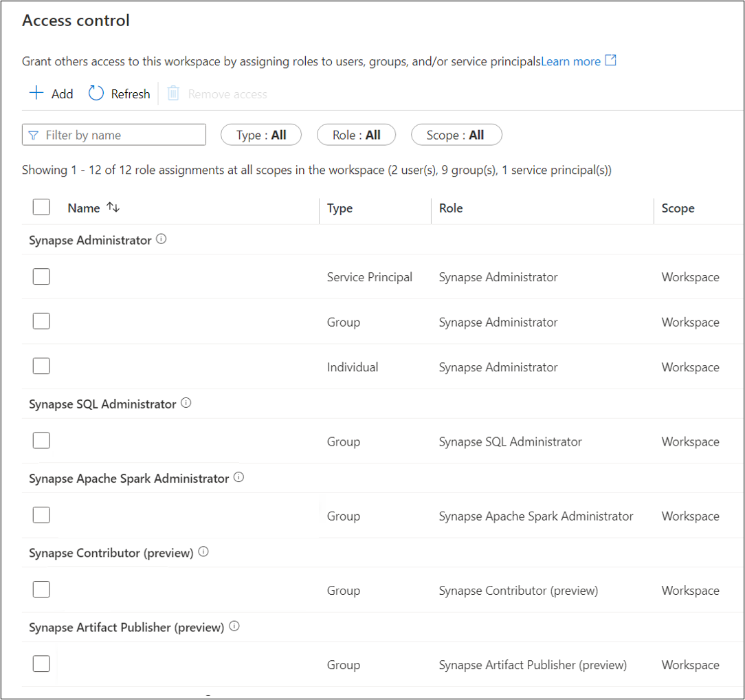
Task: Click the Name column sort arrows icon
Action: point(113,208)
